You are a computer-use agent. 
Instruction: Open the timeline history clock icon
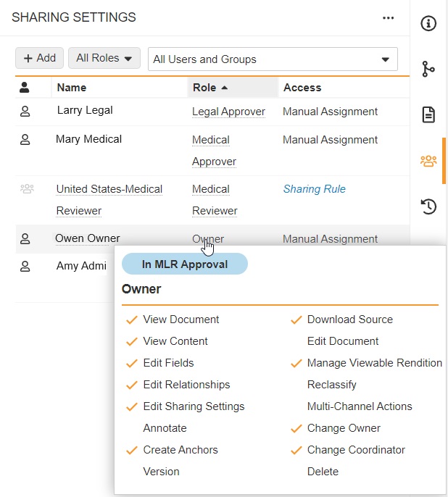point(428,207)
